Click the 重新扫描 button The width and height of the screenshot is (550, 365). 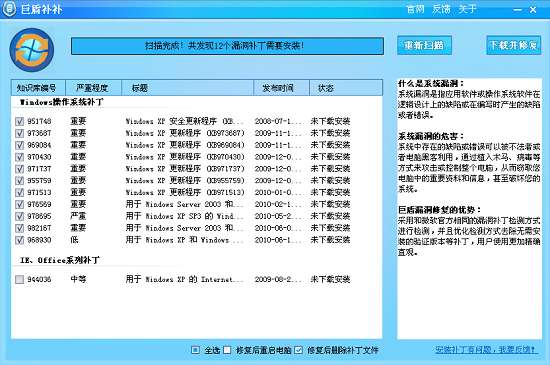pyautogui.click(x=424, y=45)
